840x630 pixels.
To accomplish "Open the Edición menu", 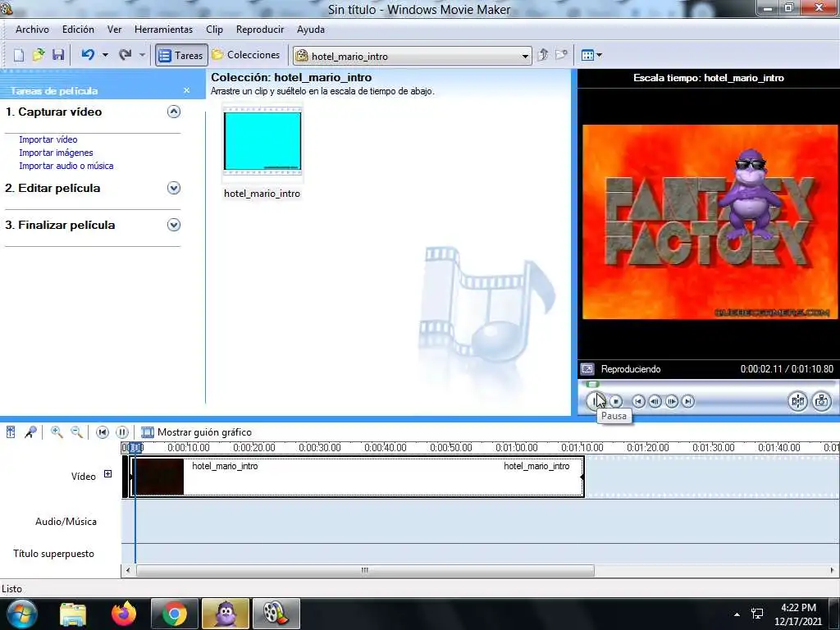I will (78, 30).
